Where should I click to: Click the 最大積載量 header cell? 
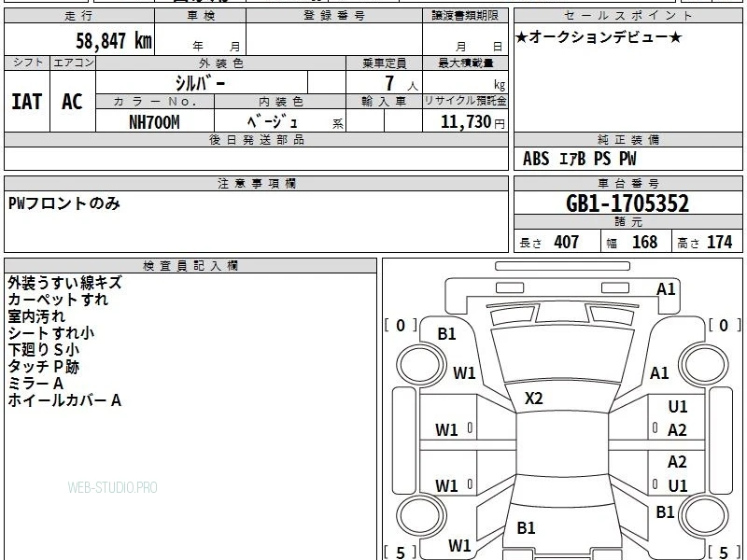coord(465,63)
